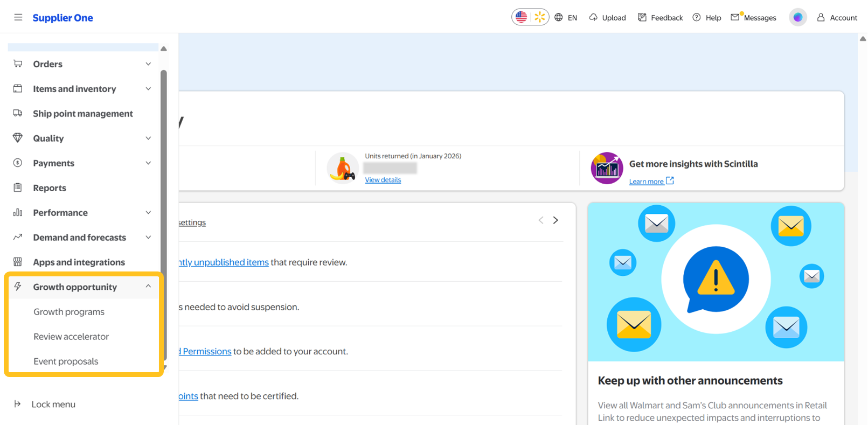Click the Lock menu arrow icon

coord(17,404)
